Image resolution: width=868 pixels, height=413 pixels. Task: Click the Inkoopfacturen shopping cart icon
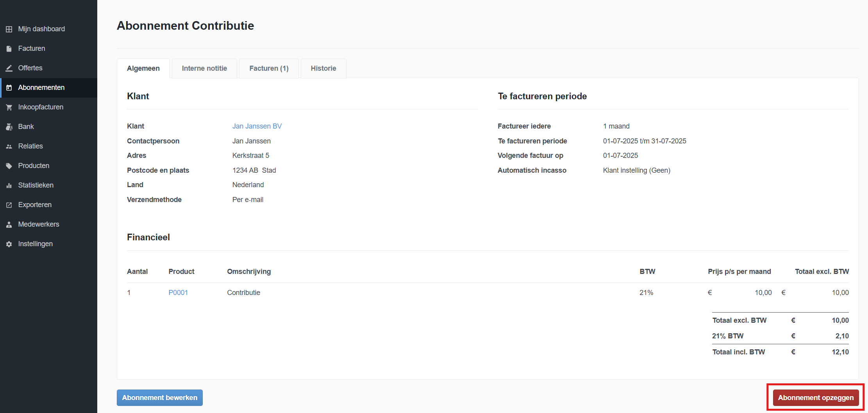click(x=9, y=107)
